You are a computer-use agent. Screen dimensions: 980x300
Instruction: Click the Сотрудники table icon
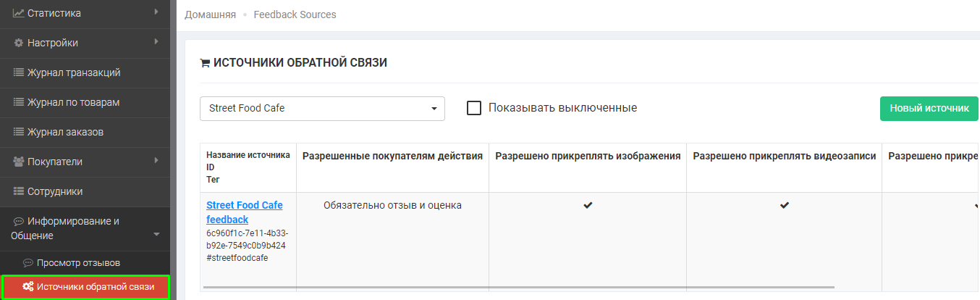pyautogui.click(x=19, y=191)
